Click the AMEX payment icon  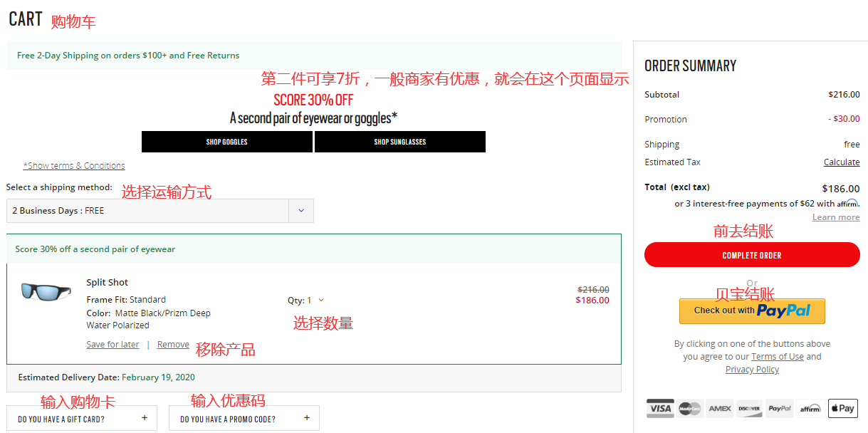pos(719,408)
